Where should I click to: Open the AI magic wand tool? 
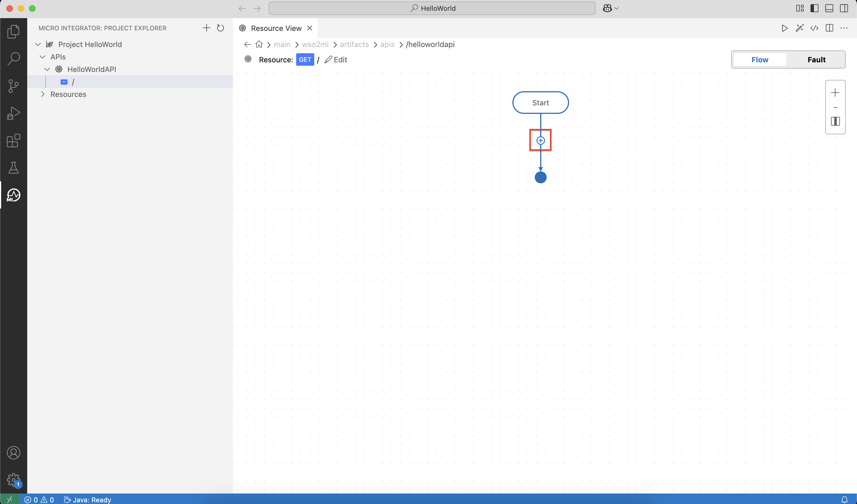click(x=799, y=28)
